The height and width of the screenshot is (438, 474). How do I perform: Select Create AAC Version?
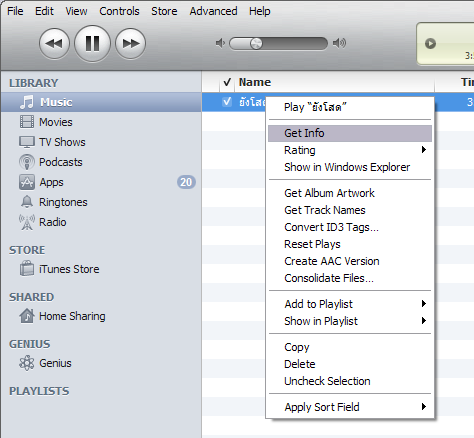[x=350, y=261]
